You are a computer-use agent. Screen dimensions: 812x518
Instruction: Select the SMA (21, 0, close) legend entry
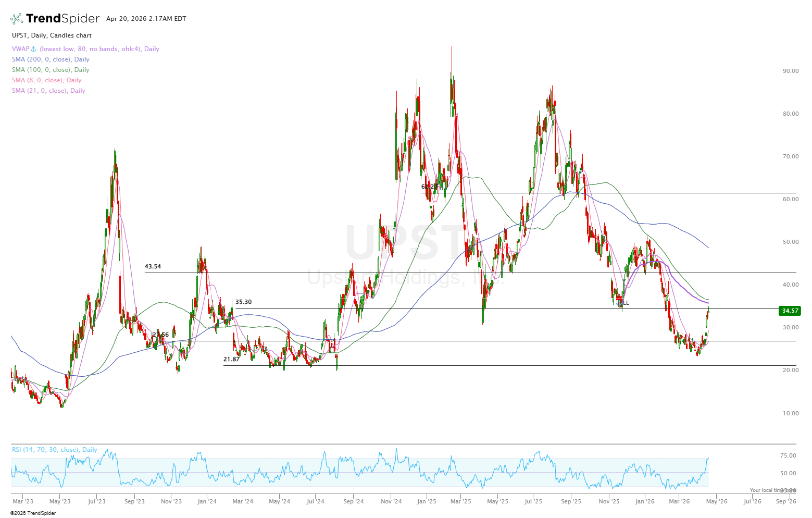(x=48, y=91)
